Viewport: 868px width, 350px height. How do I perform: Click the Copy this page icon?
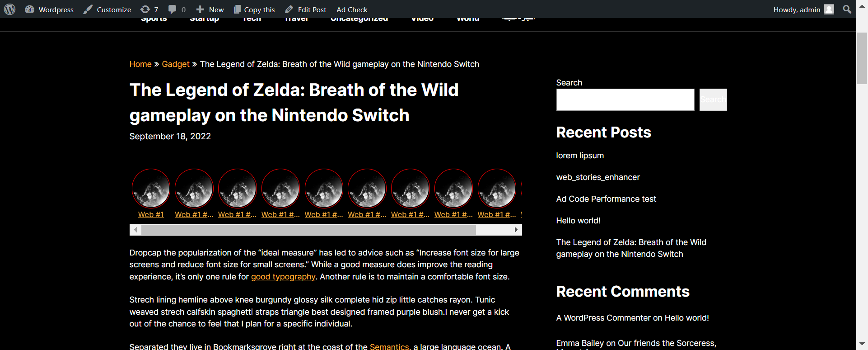point(237,9)
